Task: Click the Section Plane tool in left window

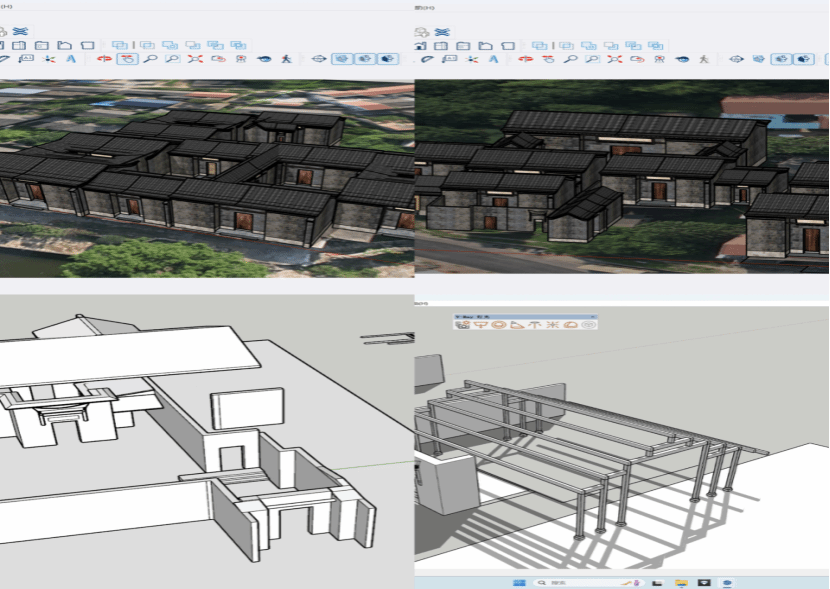Action: pos(320,59)
